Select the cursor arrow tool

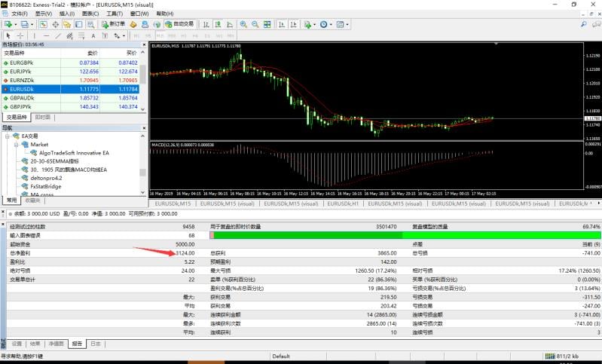[8, 35]
